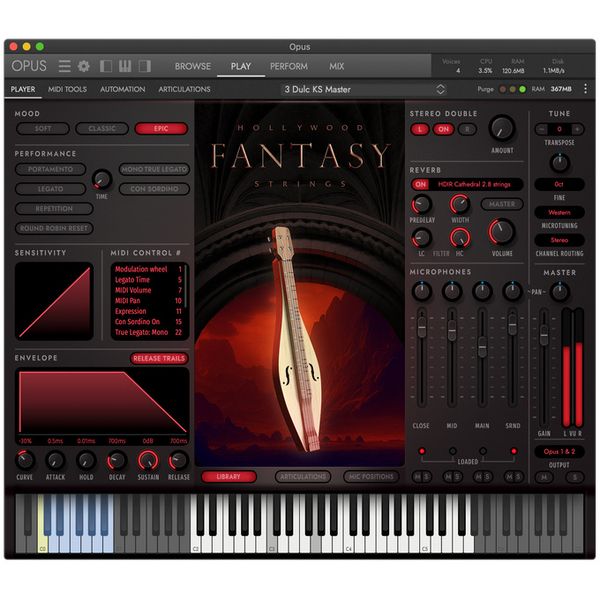The image size is (600, 600).
Task: Enable Con Sordino
Action: [154, 189]
